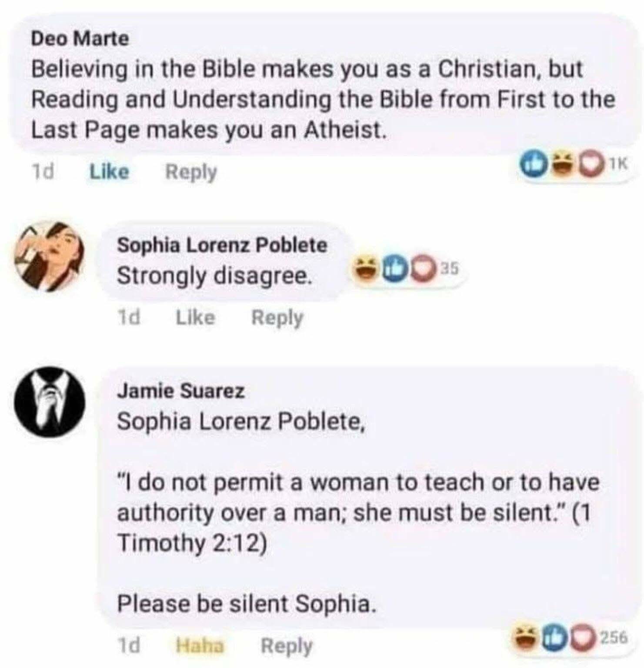Open Sophia's profile picture
644x668 pixels.
click(49, 256)
